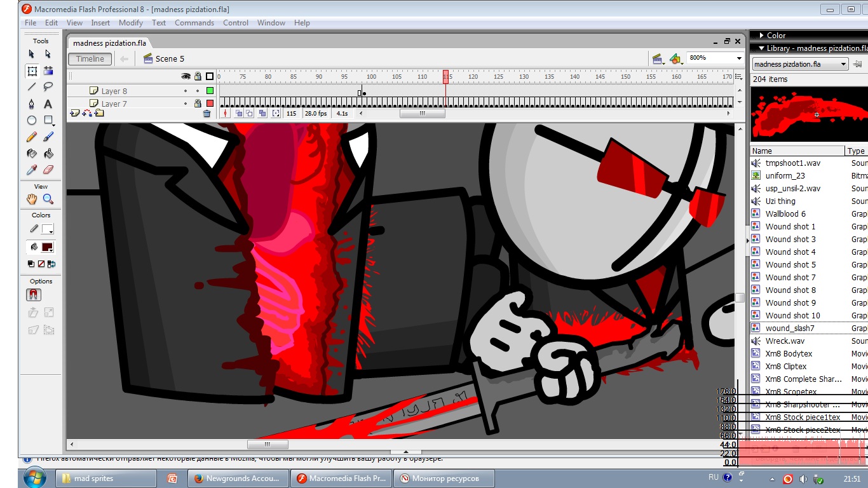
Task: Select Layer 8 in timeline
Action: (114, 91)
